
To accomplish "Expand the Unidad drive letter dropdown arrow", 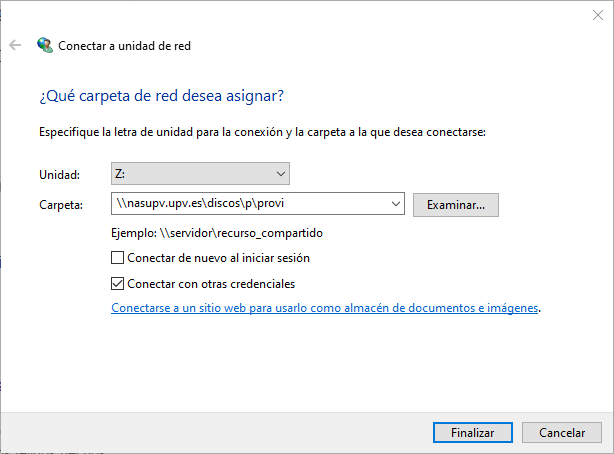I will pos(280,174).
